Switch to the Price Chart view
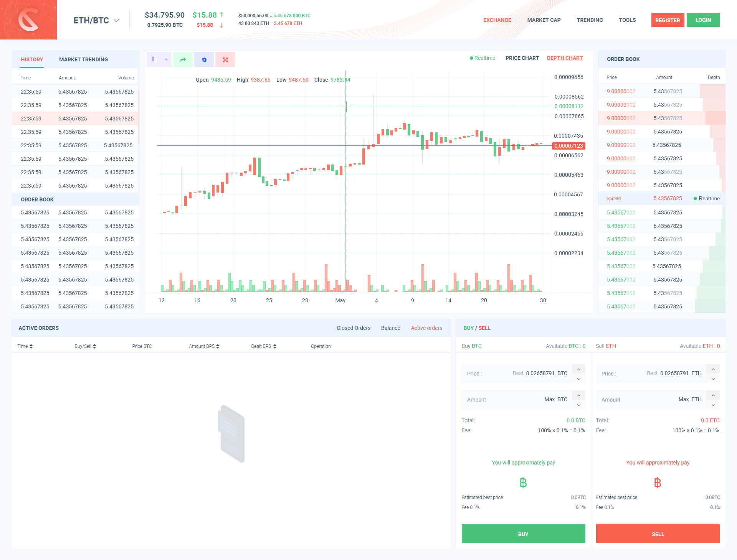Viewport: 737px width, 560px height. point(522,58)
